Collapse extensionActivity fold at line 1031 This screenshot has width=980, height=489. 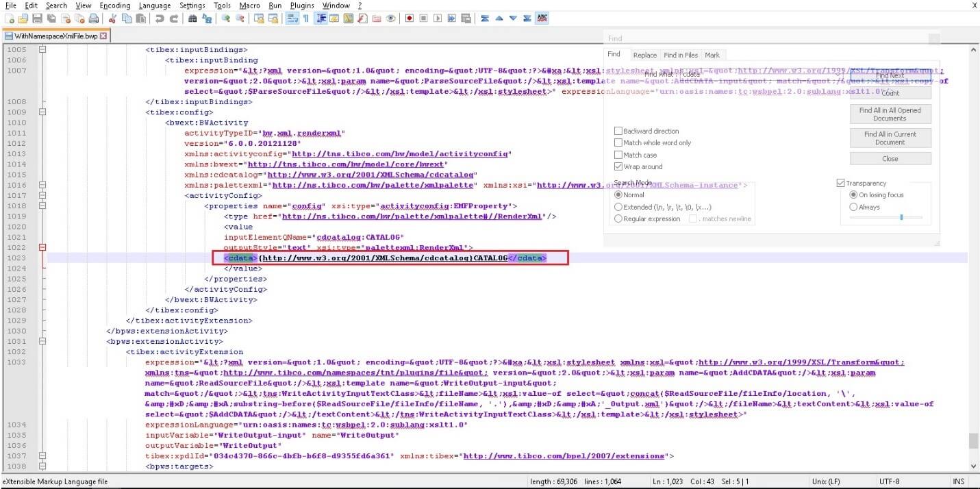point(42,341)
